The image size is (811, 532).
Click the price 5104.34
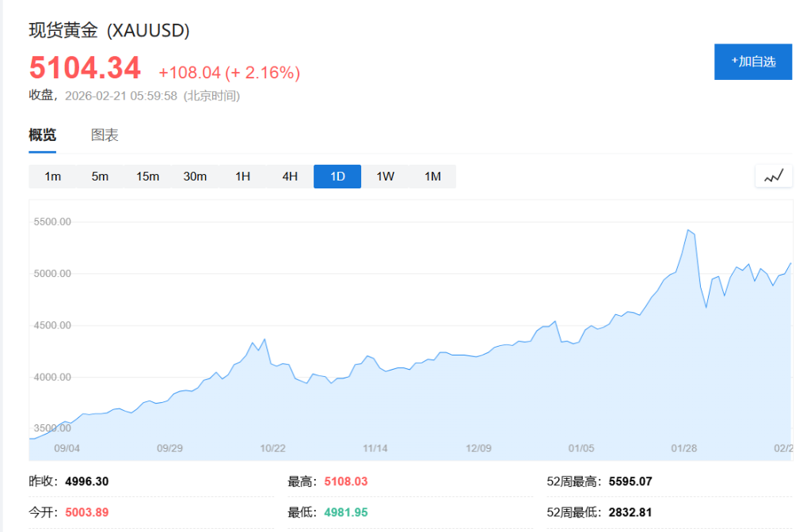(x=85, y=67)
